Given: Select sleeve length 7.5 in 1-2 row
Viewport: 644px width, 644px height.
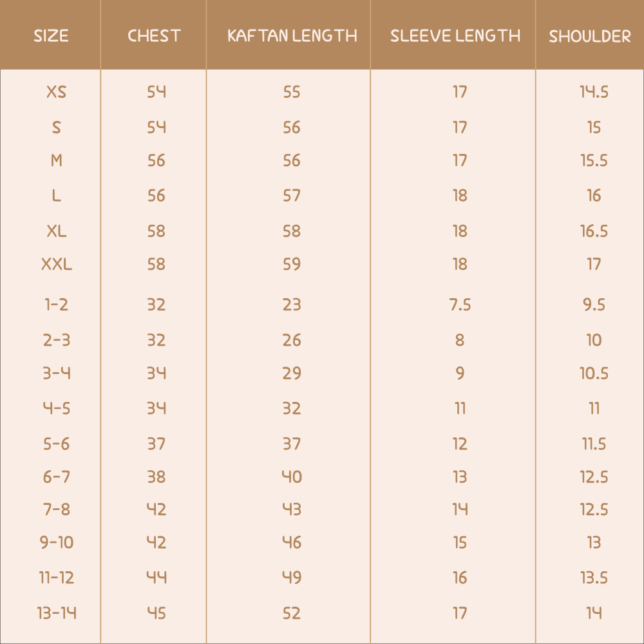Looking at the screenshot, I should pos(460,305).
